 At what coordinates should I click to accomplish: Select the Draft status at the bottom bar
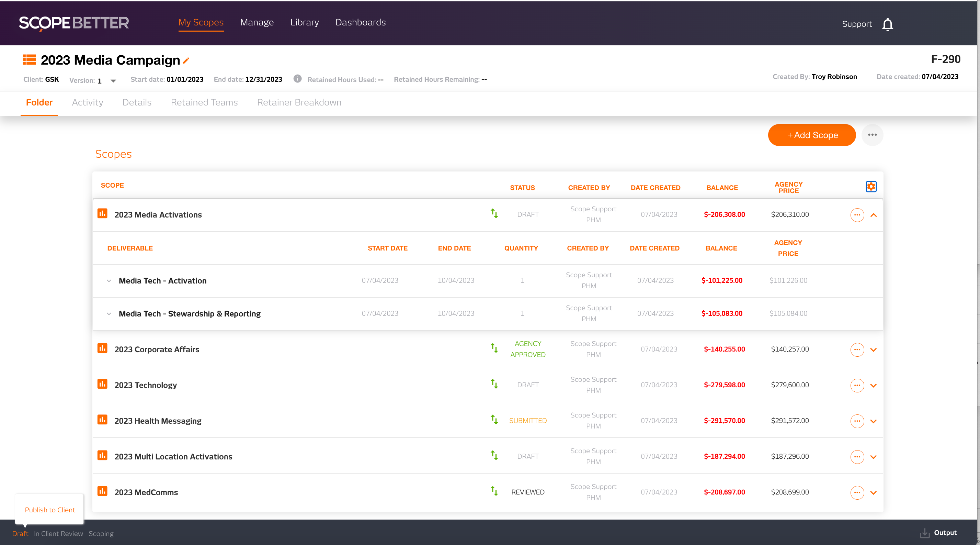pyautogui.click(x=20, y=534)
